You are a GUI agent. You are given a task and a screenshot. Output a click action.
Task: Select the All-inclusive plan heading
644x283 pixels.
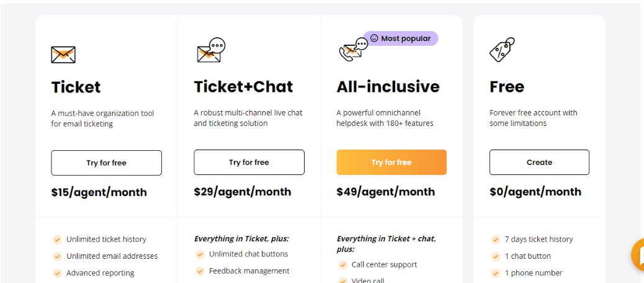tap(388, 87)
